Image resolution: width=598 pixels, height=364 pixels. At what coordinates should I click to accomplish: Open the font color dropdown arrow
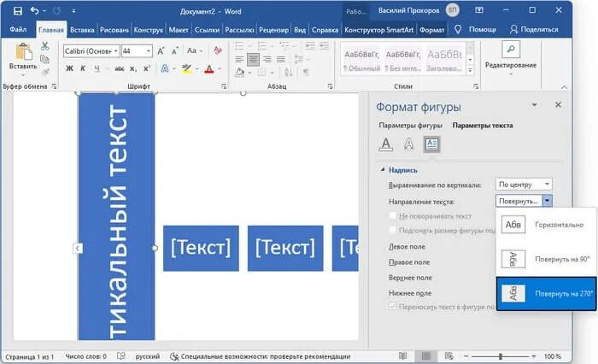pos(220,69)
